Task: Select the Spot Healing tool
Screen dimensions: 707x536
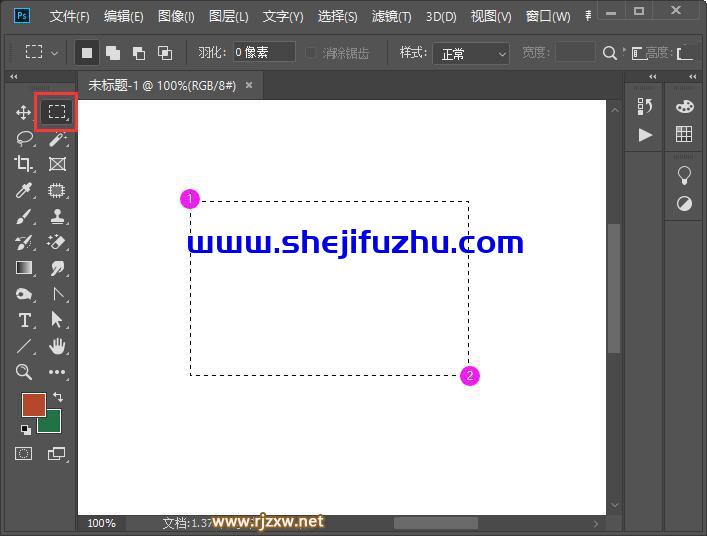Action: tap(57, 191)
